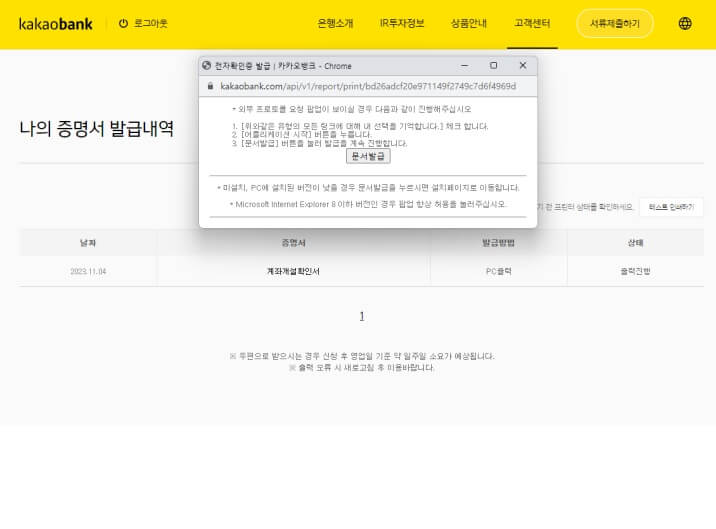Click the PC출력 cell
716x529 pixels.
[x=499, y=271]
